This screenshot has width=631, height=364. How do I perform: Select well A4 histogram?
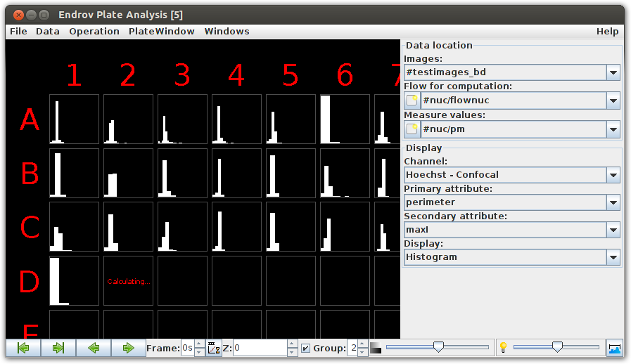click(236, 119)
